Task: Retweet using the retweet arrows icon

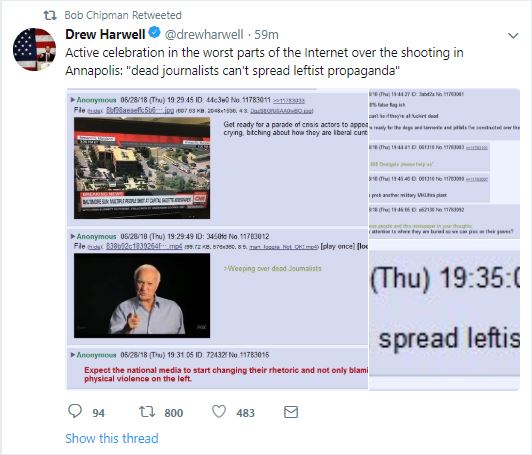Action: pyautogui.click(x=147, y=412)
